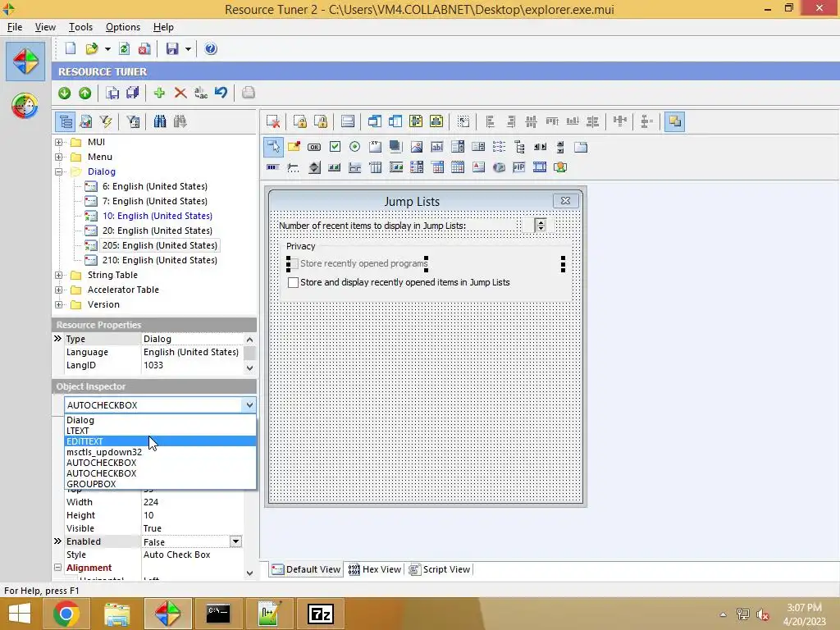Viewport: 840px width, 630px height.
Task: Open the View menu
Action: [46, 27]
